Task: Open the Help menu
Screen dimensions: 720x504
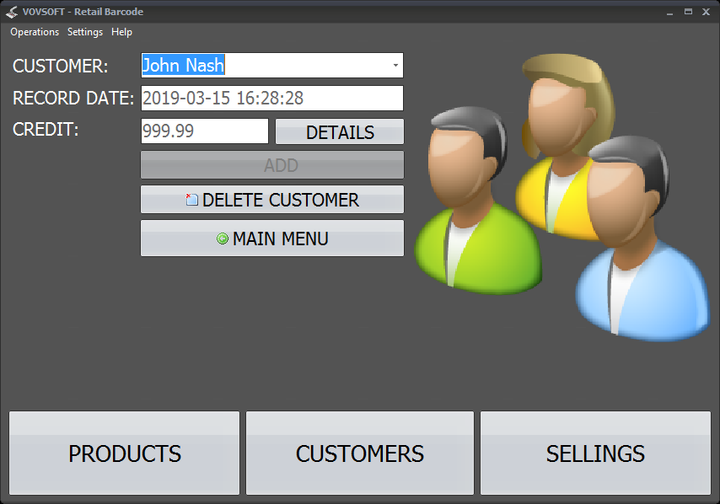Action: [x=122, y=32]
